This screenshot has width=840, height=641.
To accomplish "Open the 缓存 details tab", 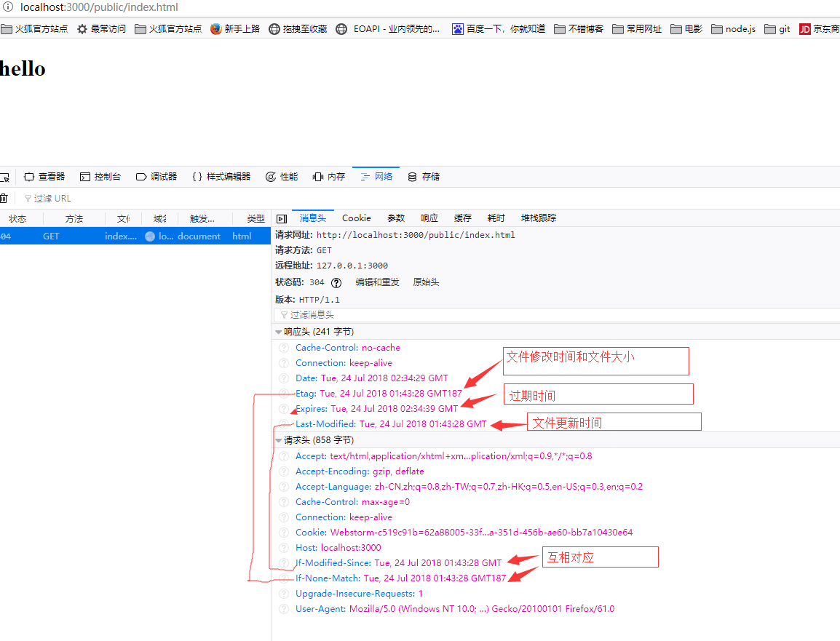I will coord(462,218).
